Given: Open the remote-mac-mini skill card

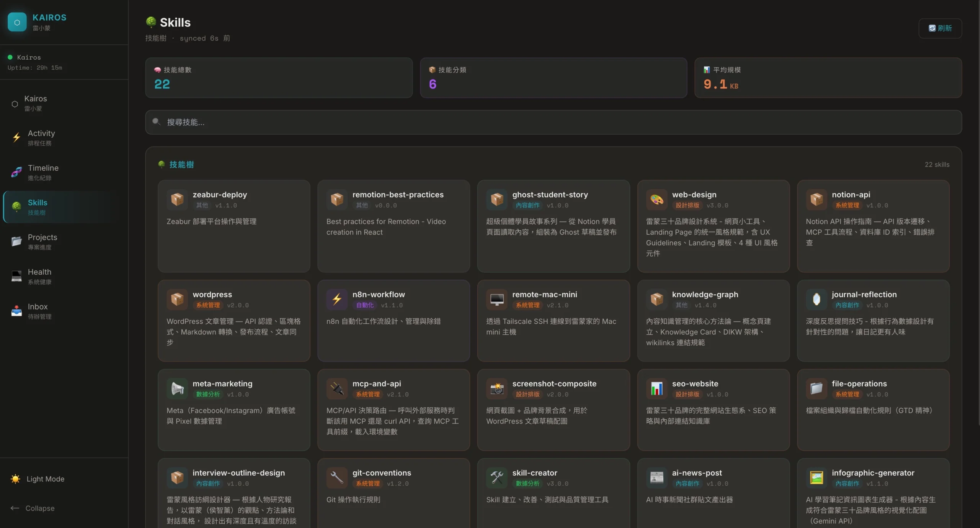Looking at the screenshot, I should pyautogui.click(x=553, y=321).
